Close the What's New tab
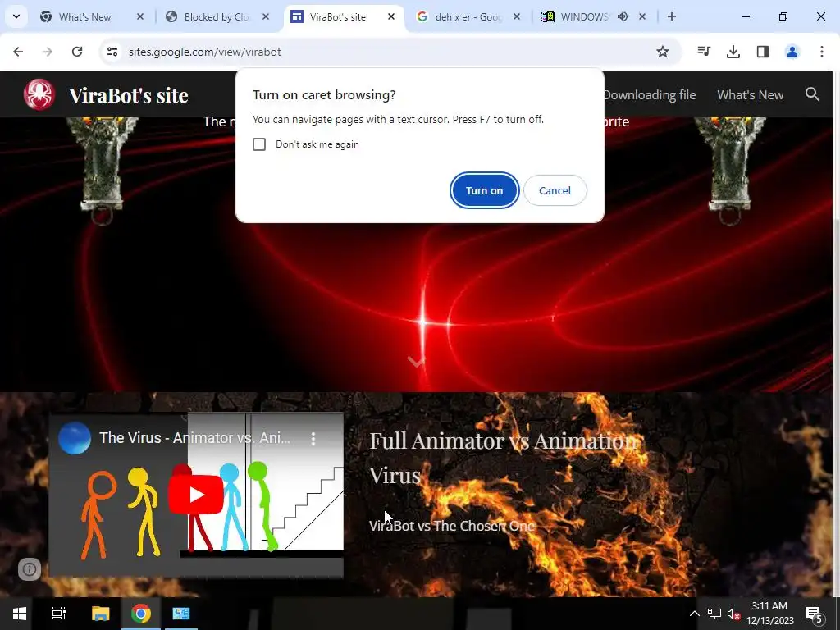The image size is (840, 630). coord(139,16)
